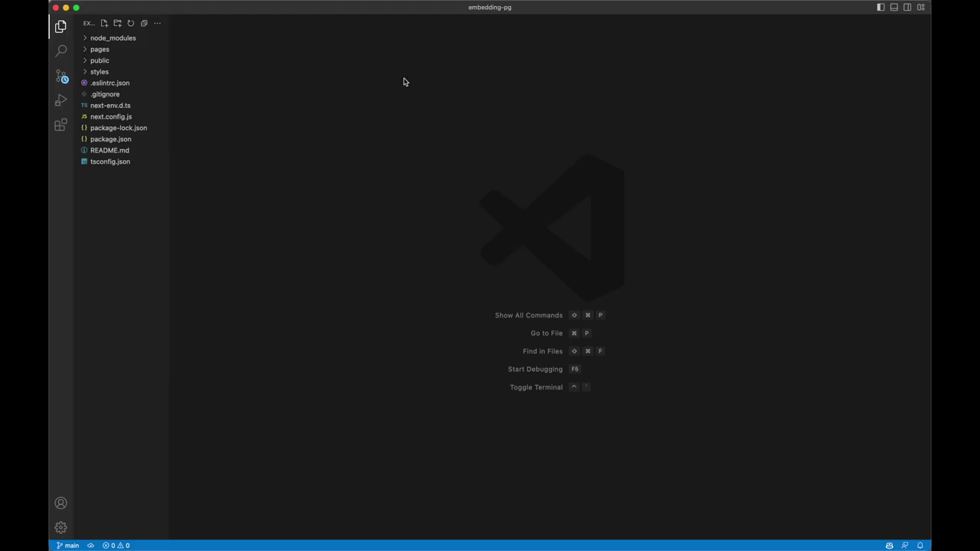Open the Search view in activity bar
Screen dimensions: 980x551
[60, 51]
